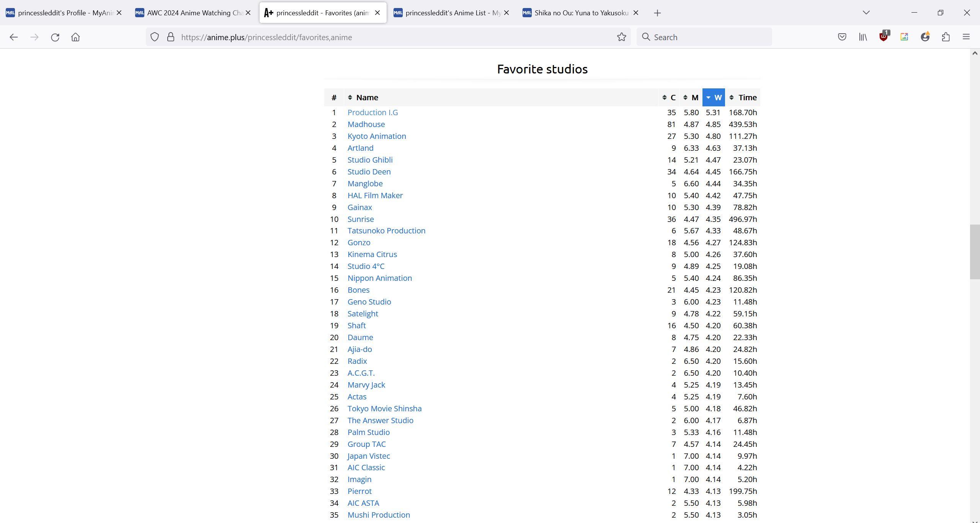Open the Tatsunoko Production studio link
980x523 pixels.
pos(386,231)
